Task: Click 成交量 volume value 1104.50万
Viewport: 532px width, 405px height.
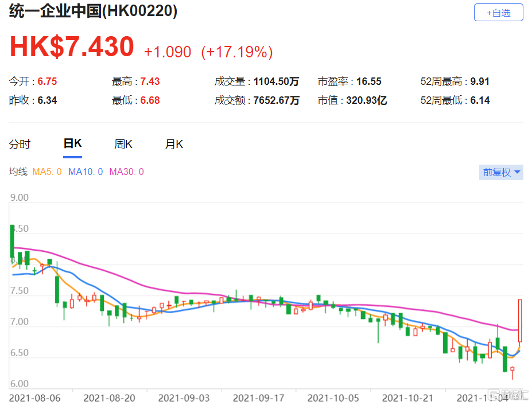Action: (276, 81)
